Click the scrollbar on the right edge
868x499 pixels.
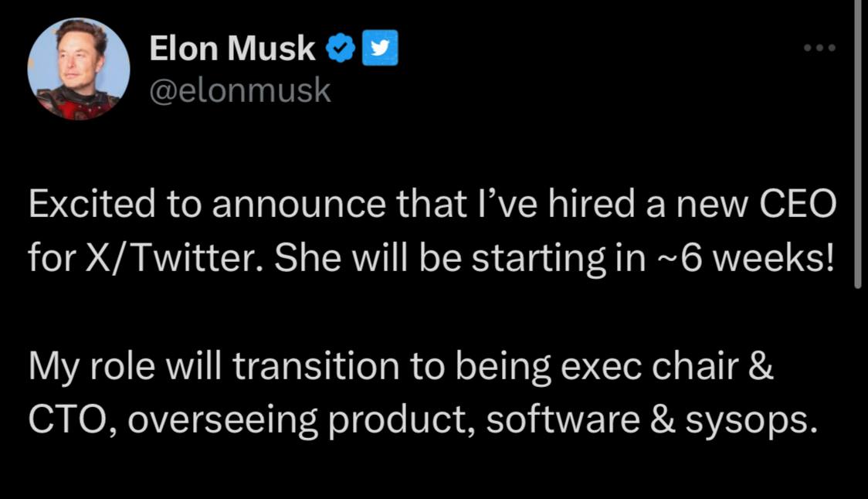pos(858,154)
